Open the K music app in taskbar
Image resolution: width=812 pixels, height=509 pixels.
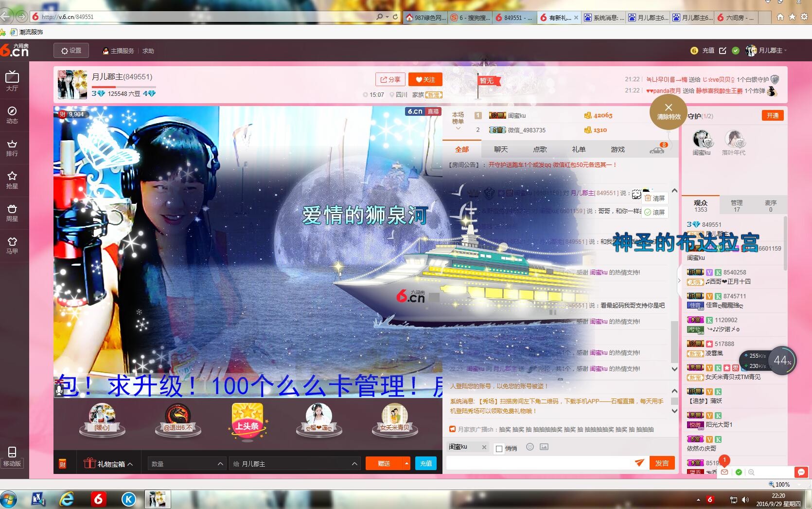coord(128,499)
